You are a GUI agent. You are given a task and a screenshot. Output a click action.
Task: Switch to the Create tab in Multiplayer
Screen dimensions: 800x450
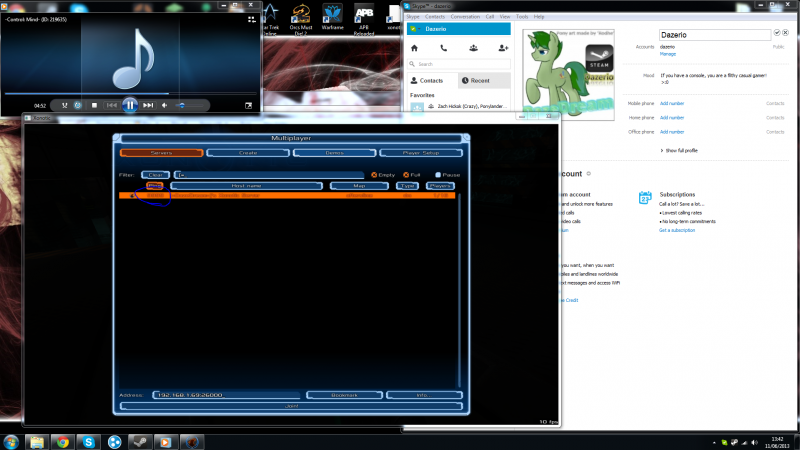[247, 153]
